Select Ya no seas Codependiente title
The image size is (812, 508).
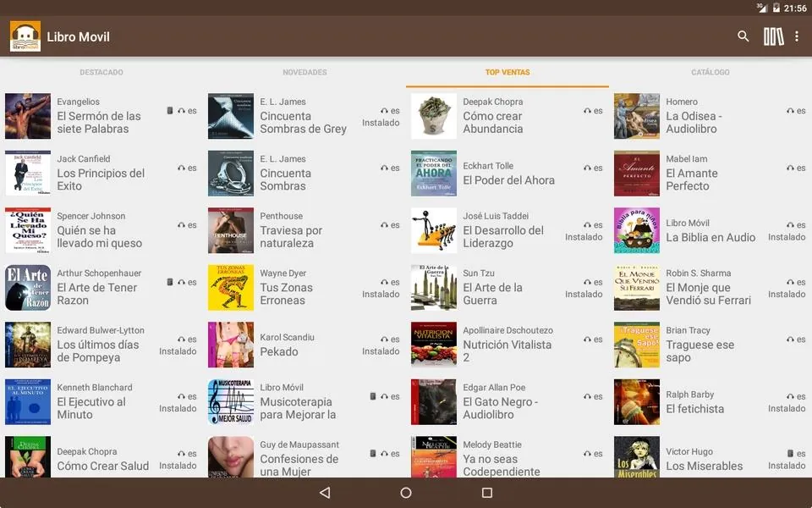[502, 465]
